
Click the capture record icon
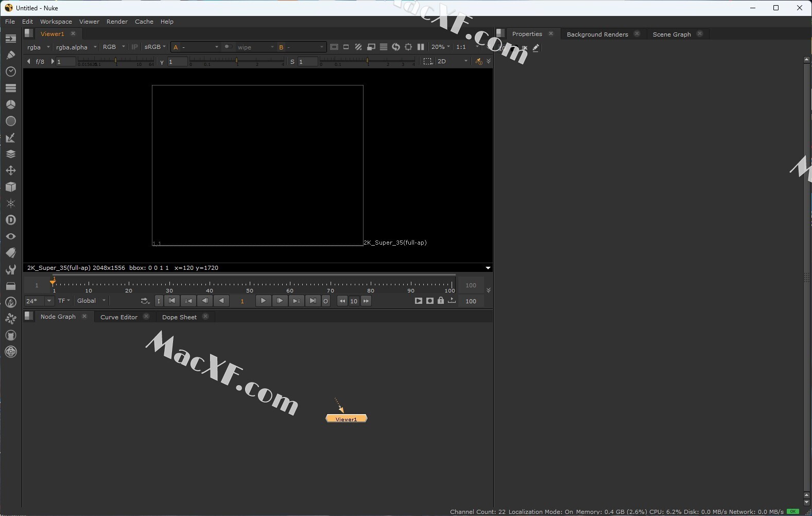(x=430, y=301)
